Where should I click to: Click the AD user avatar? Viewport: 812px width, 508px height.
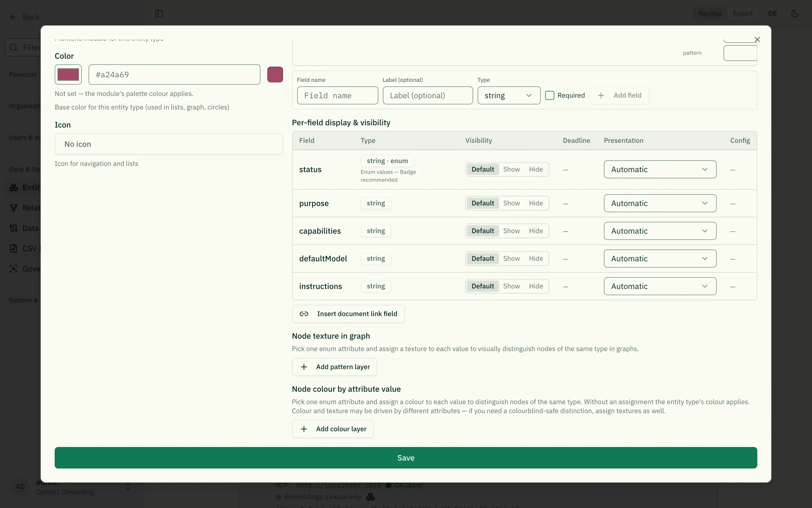(x=20, y=487)
